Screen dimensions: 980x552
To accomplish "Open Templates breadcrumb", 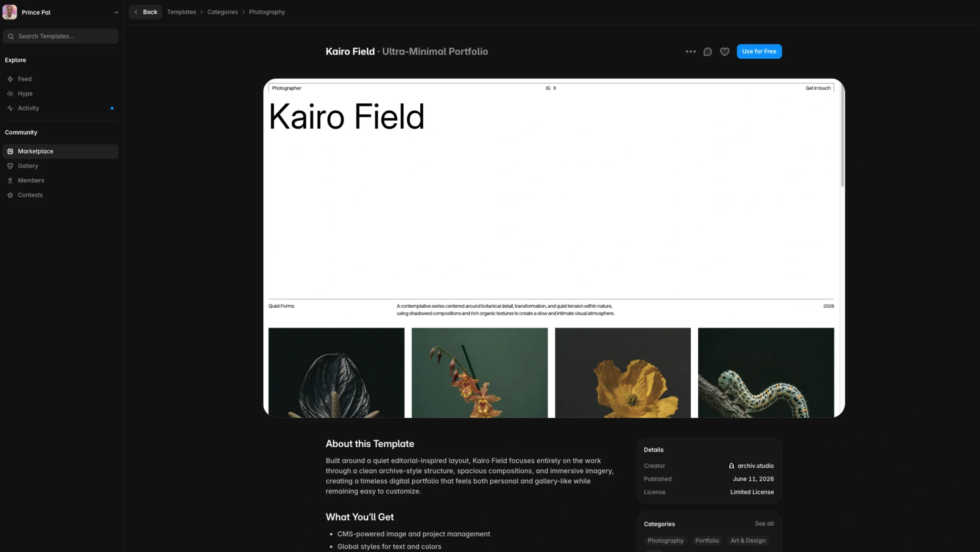I will [181, 12].
